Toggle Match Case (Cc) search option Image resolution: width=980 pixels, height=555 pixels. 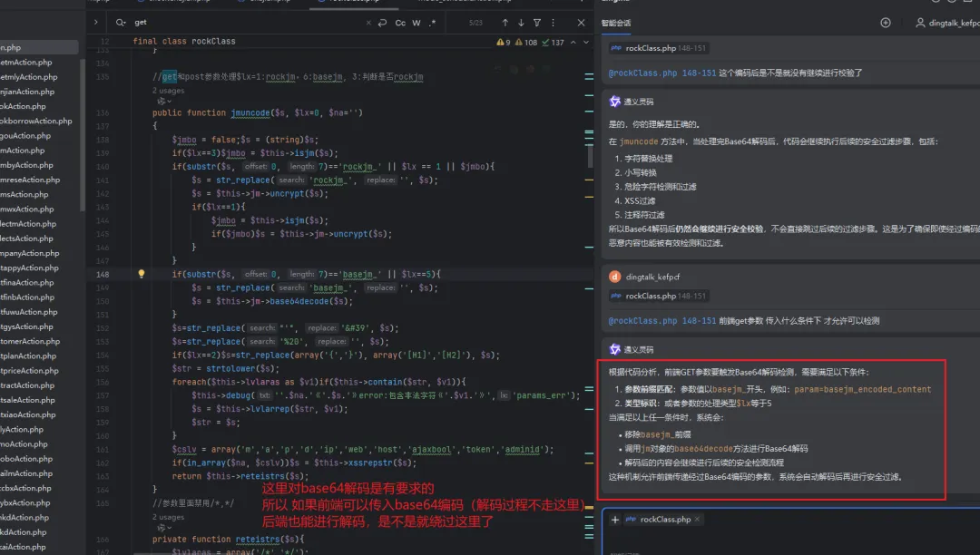400,23
